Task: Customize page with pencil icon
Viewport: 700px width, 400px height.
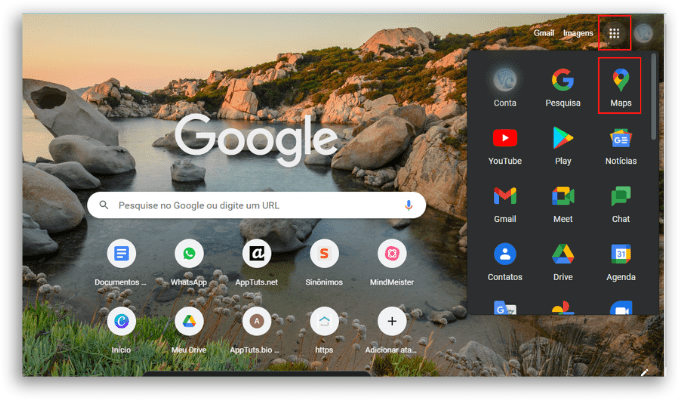Action: click(x=644, y=372)
